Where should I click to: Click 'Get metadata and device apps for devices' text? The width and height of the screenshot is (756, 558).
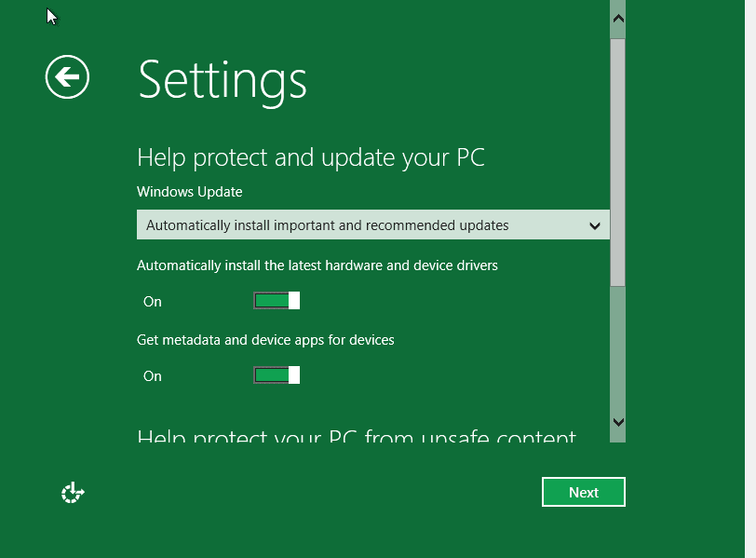pos(265,340)
